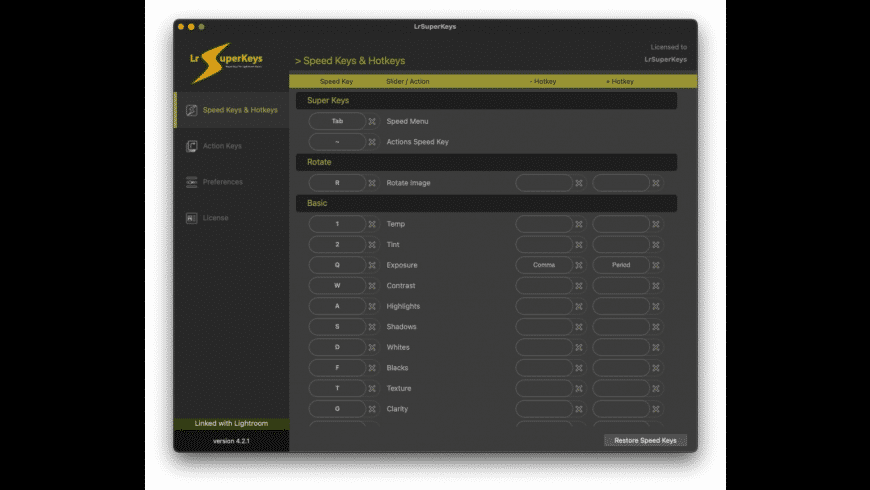The height and width of the screenshot is (490, 870).
Task: Click the Speed Keys & Hotkeys sidebar icon
Action: (x=191, y=110)
